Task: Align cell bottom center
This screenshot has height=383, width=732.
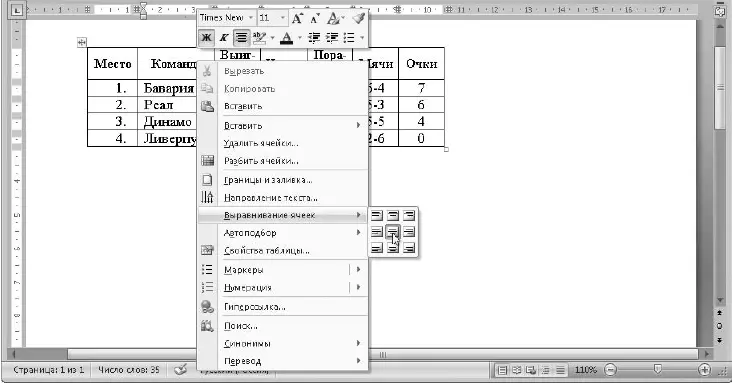Action: pyautogui.click(x=393, y=248)
